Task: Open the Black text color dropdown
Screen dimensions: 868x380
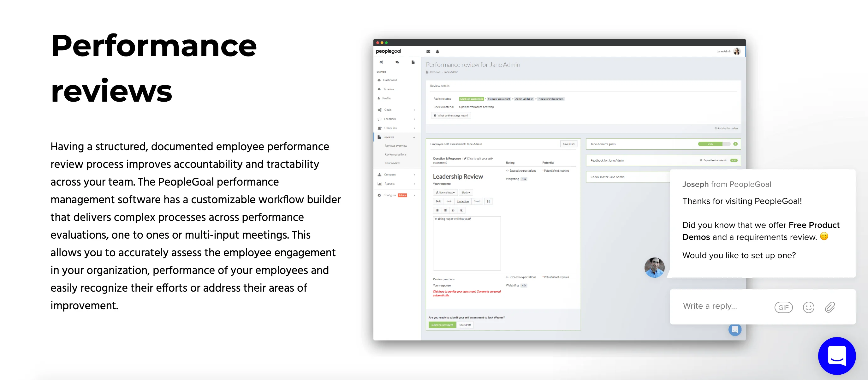Action: tap(466, 192)
